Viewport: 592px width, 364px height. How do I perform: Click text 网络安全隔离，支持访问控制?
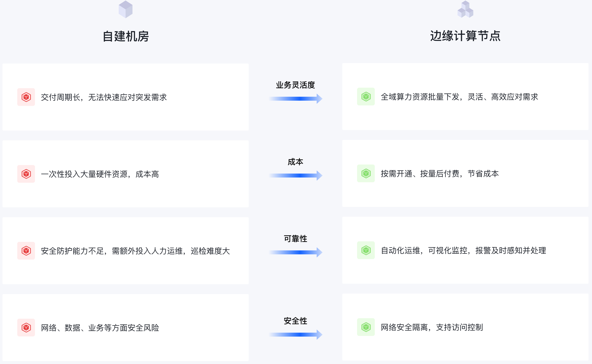click(x=432, y=327)
